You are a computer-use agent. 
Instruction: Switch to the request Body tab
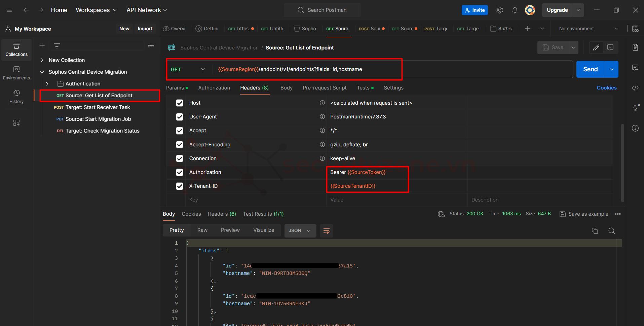287,88
